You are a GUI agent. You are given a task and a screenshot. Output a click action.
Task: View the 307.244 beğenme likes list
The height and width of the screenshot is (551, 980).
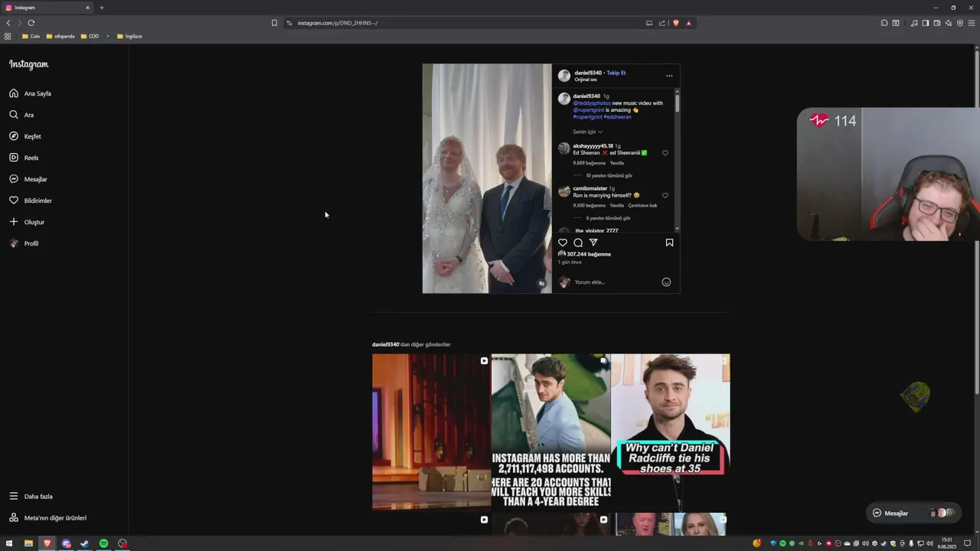(588, 254)
